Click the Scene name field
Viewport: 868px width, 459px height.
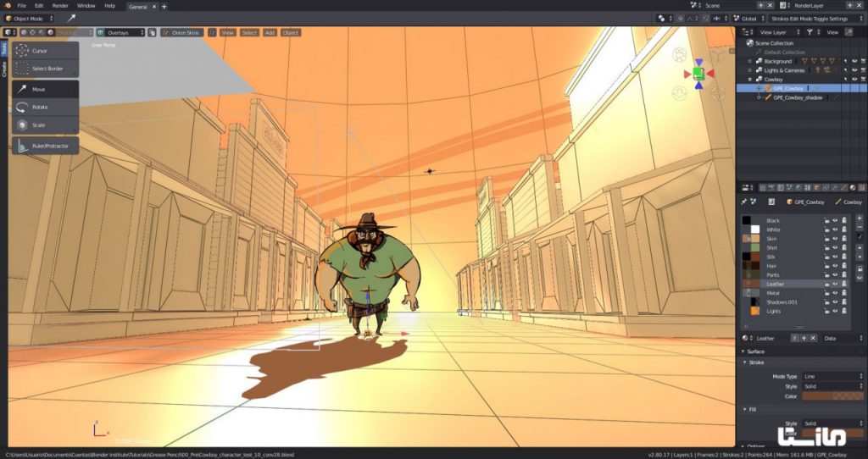pyautogui.click(x=729, y=6)
